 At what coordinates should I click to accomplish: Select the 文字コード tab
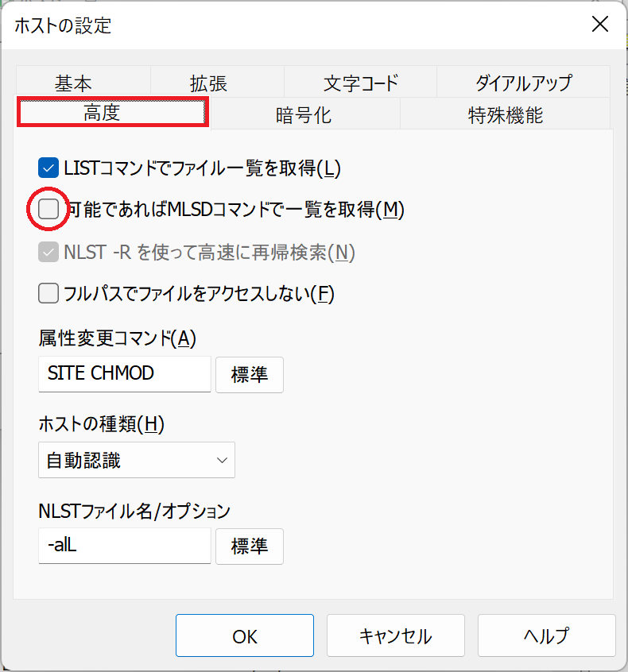(360, 83)
